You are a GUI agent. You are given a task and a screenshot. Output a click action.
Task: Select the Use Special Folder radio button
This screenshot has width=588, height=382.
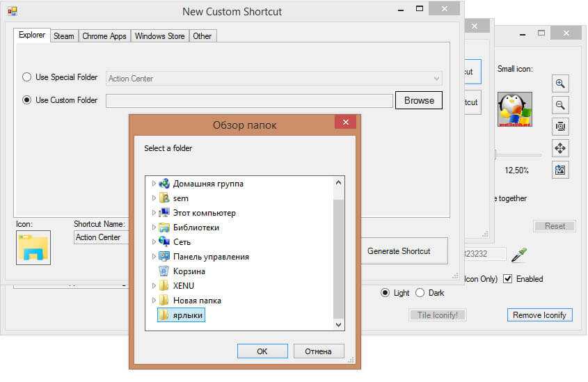[x=27, y=77]
